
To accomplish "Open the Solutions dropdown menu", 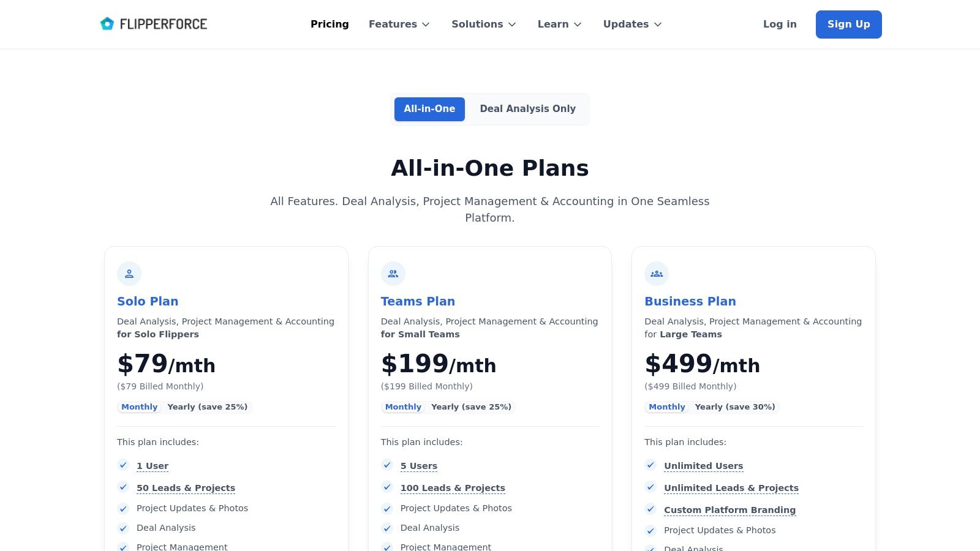I will (x=484, y=24).
